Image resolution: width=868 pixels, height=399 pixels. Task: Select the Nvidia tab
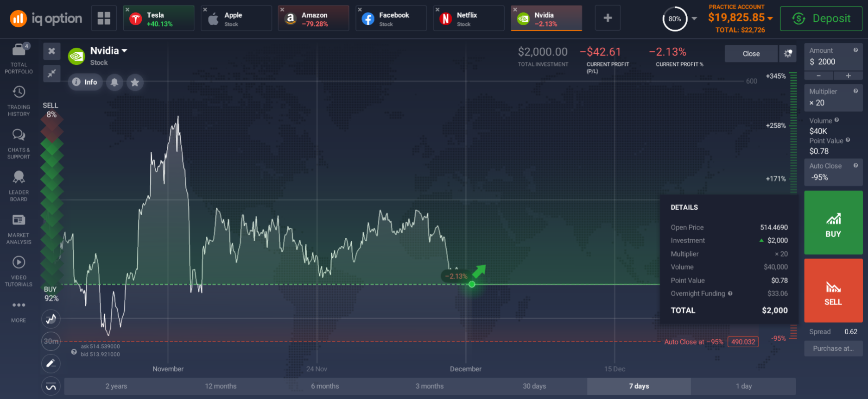tap(546, 19)
